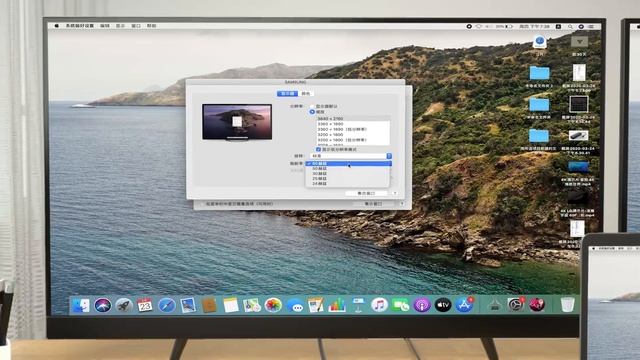Screen dimensions: 640x360
Task: Click the clock date and time in menu bar
Action: [x=534, y=26]
